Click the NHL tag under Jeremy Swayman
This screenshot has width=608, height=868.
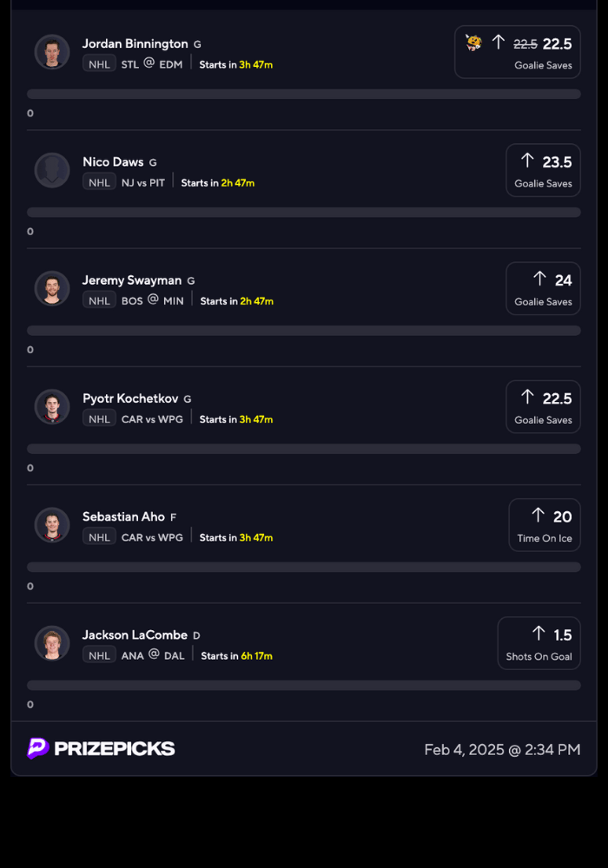pos(99,300)
